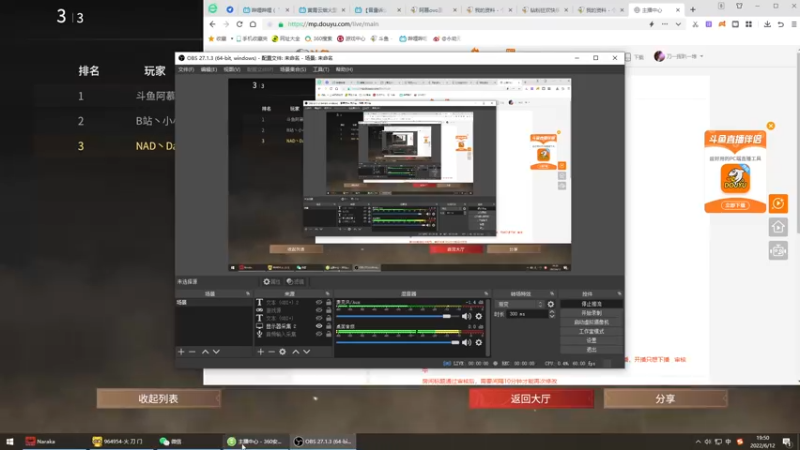
Task: Mute the first audio mixer channel
Action: [466, 316]
